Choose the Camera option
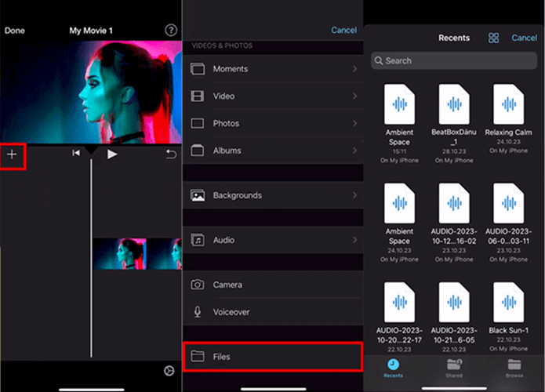The width and height of the screenshot is (545, 392). (273, 285)
